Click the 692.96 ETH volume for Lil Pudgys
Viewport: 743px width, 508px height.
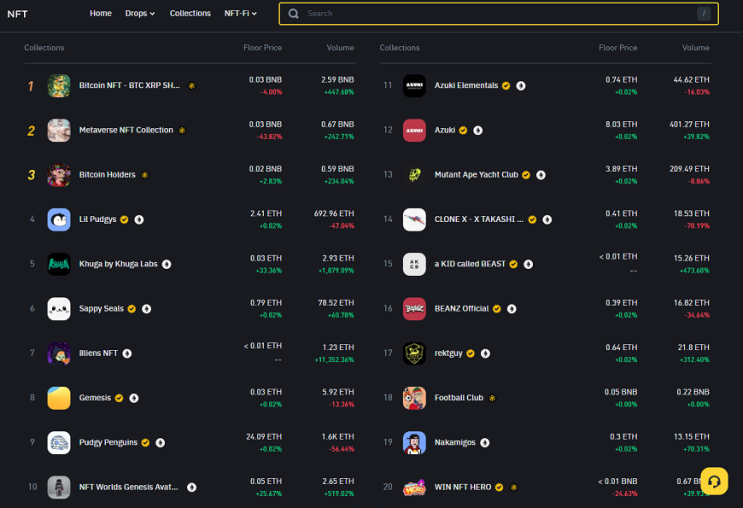click(334, 214)
